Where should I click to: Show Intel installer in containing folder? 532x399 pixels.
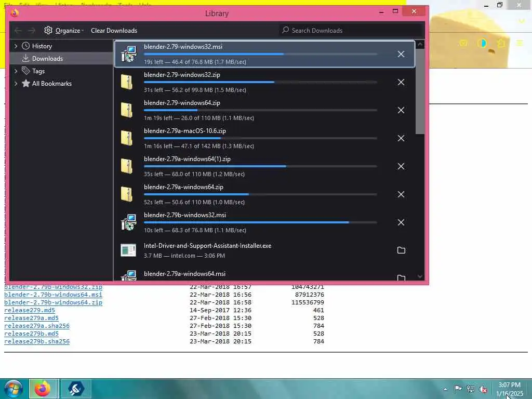pos(401,250)
